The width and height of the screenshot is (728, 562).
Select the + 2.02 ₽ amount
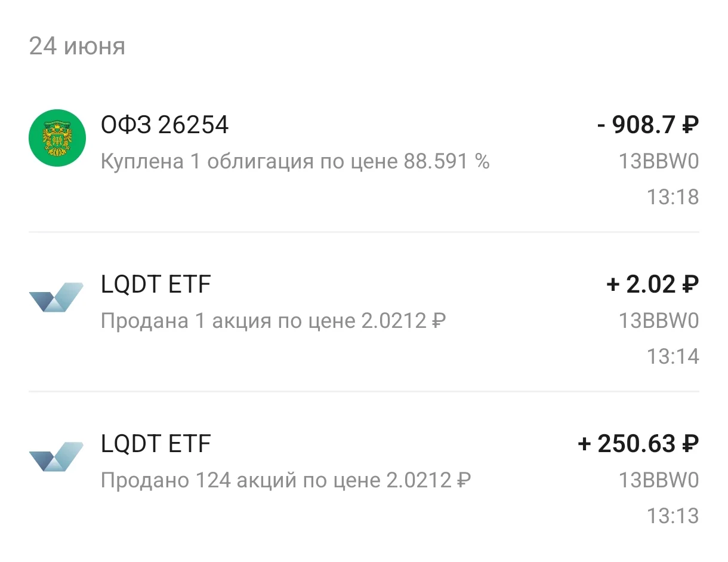[652, 285]
